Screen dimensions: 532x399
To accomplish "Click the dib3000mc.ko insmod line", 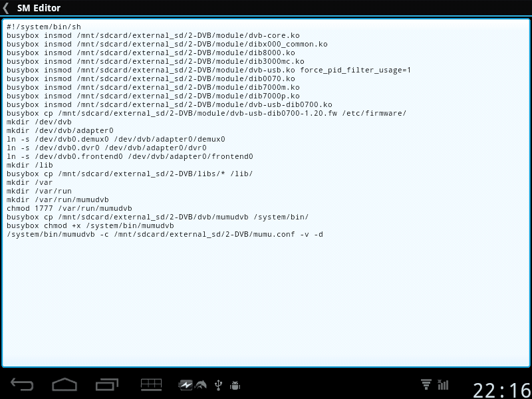I will [156, 61].
